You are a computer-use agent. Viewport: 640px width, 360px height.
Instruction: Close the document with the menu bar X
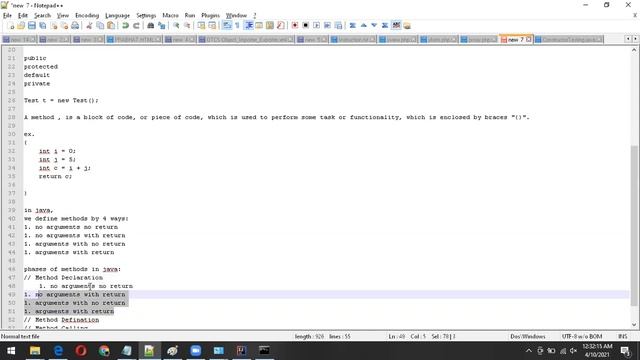[635, 16]
